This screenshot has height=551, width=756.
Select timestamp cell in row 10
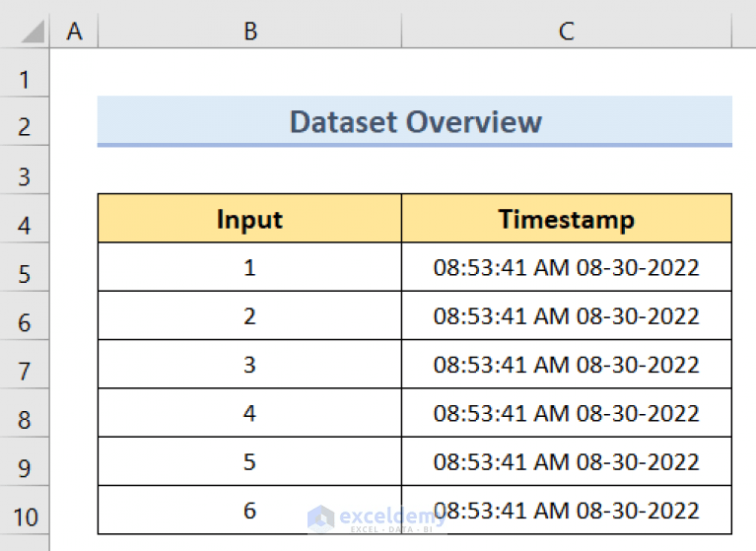point(567,510)
